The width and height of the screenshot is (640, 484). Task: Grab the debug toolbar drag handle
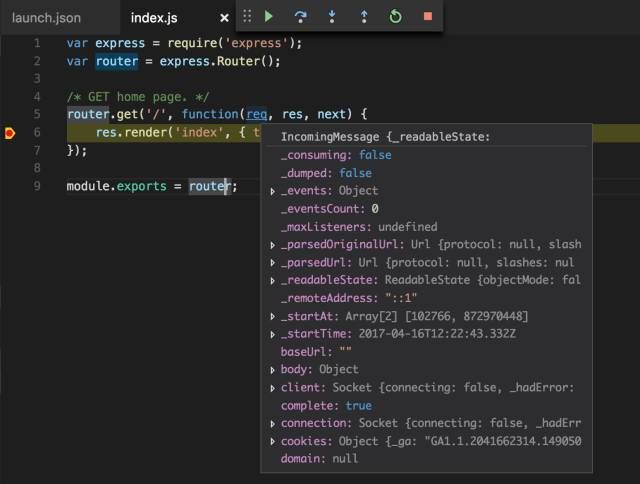click(x=247, y=17)
